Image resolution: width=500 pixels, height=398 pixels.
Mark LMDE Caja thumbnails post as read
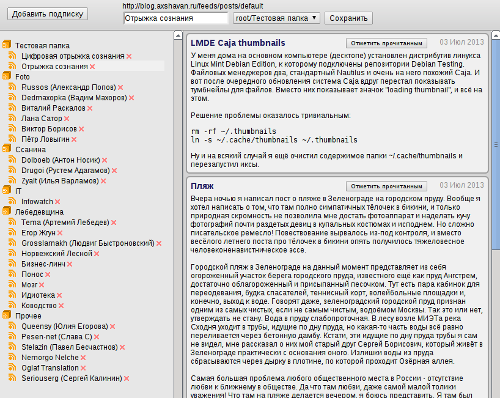point(386,43)
